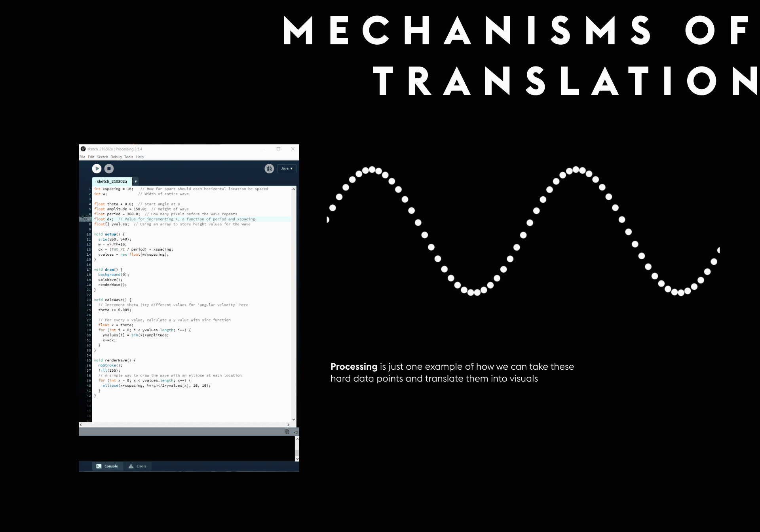Open the File menu
This screenshot has height=532, width=760.
pyautogui.click(x=82, y=157)
